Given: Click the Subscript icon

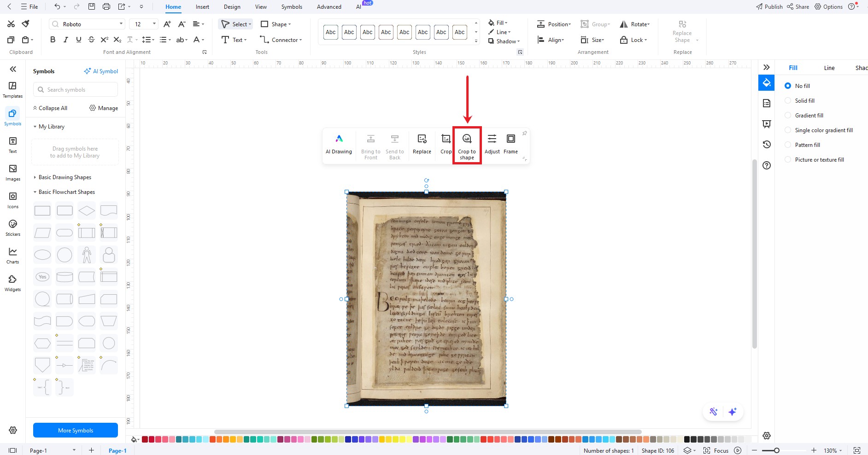Looking at the screenshot, I should click(x=117, y=40).
